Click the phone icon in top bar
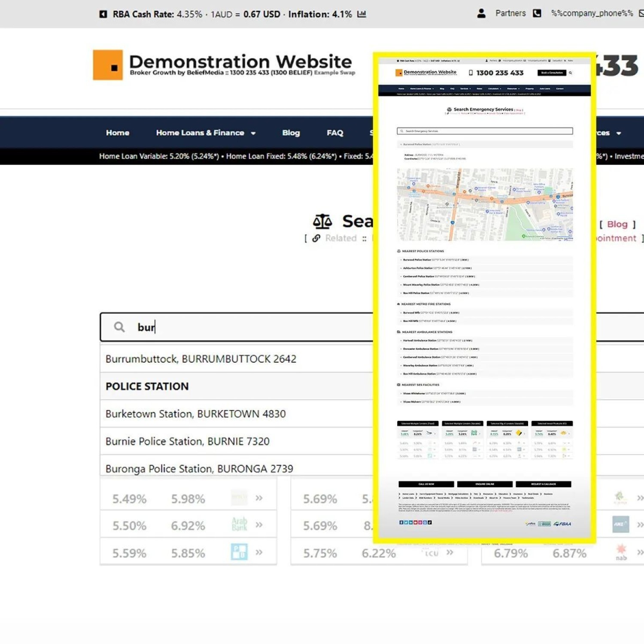The width and height of the screenshot is (644, 644). tap(537, 13)
